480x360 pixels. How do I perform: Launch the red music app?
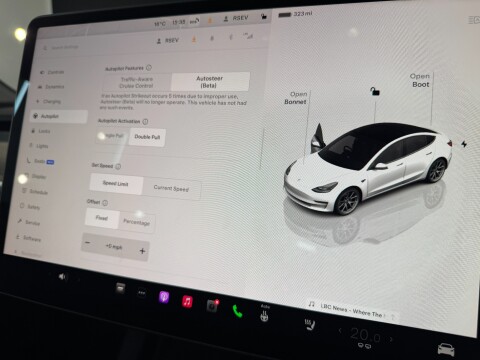coord(187,302)
